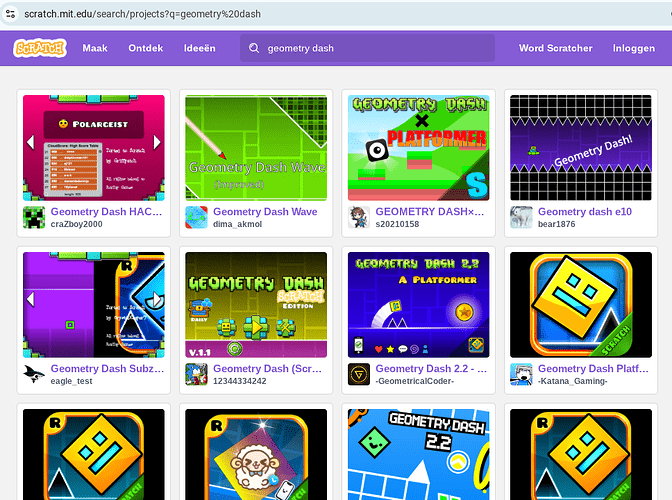Click Inloggen to sign in
672x500 pixels.
633,48
